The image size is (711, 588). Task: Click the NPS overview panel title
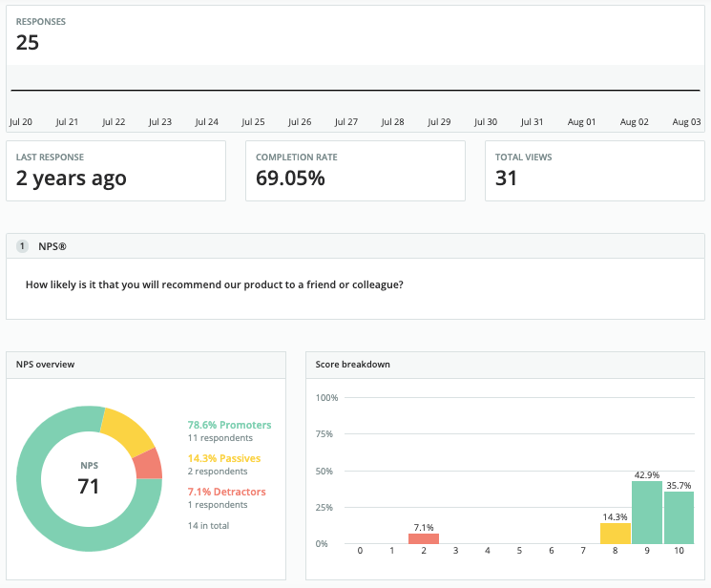[46, 365]
